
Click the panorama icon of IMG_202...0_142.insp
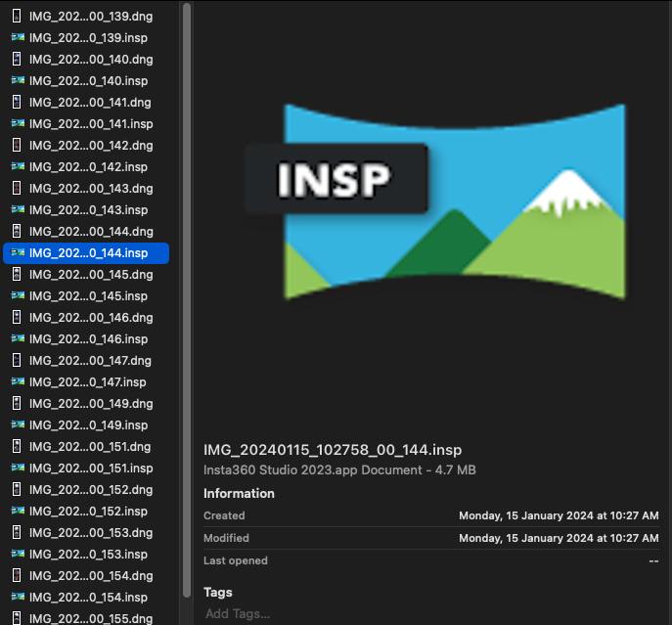click(18, 166)
